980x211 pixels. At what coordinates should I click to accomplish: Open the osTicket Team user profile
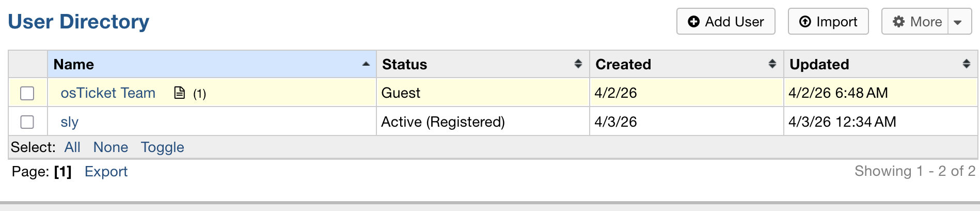click(108, 93)
